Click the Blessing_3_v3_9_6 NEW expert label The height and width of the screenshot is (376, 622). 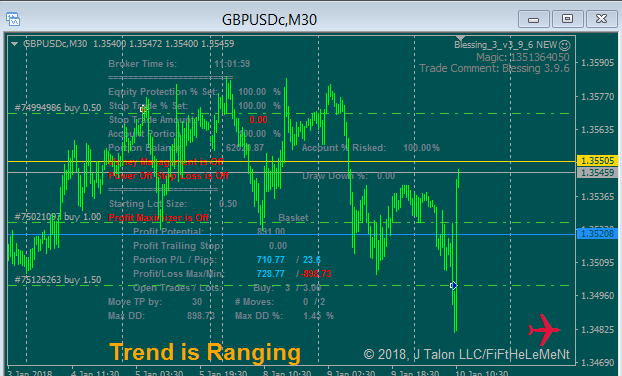click(506, 45)
